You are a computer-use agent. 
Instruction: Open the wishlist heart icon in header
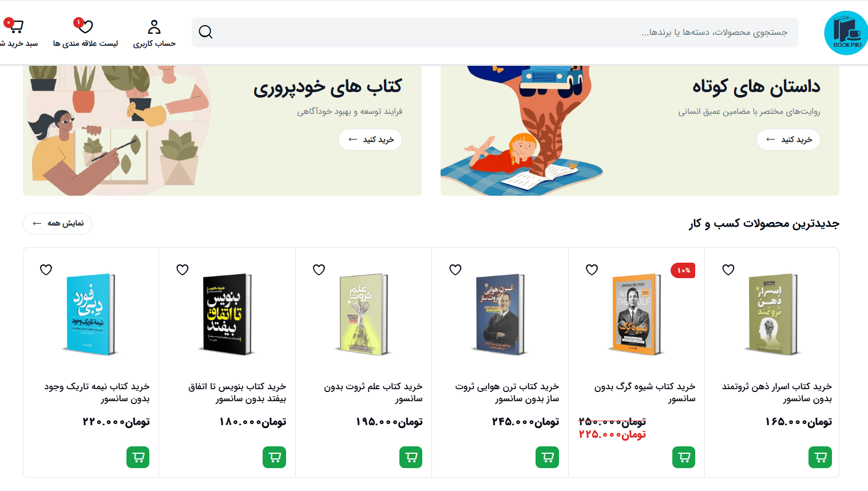(85, 26)
